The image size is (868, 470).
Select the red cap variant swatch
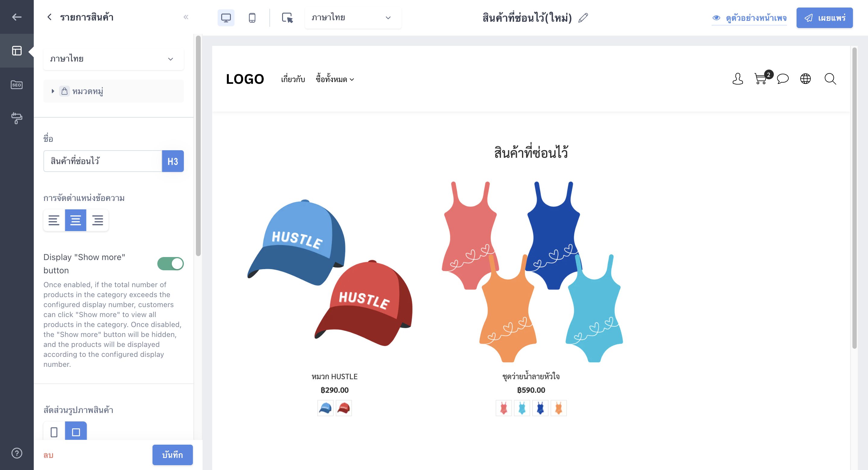(x=344, y=408)
